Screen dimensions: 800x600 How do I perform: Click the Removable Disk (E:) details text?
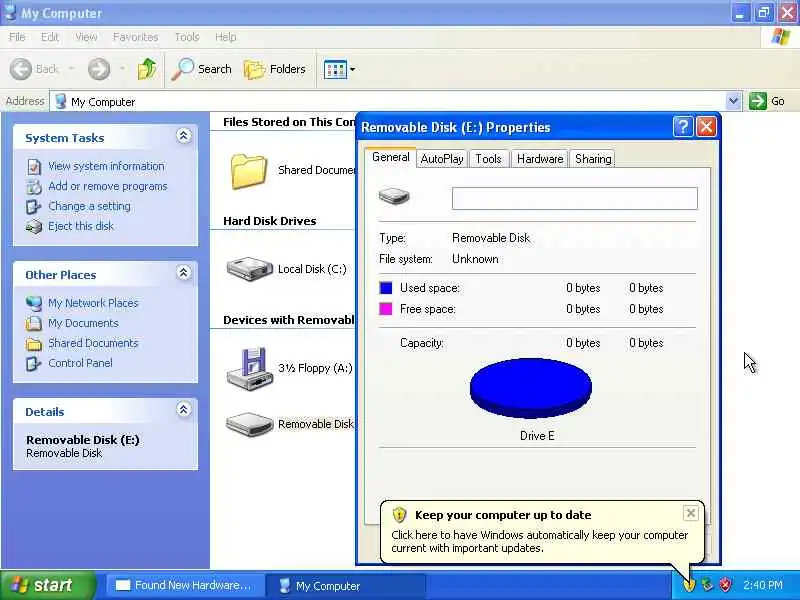(x=83, y=440)
